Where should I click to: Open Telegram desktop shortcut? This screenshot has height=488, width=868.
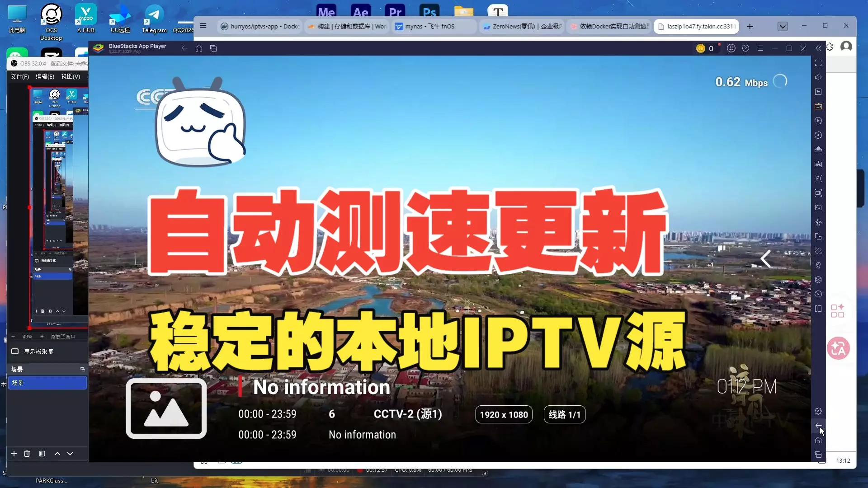tap(154, 19)
